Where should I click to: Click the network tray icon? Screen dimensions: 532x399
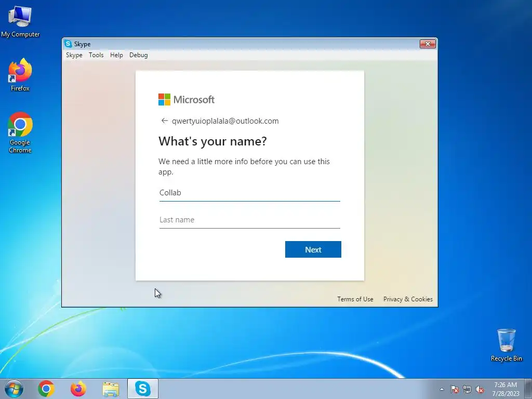click(467, 389)
